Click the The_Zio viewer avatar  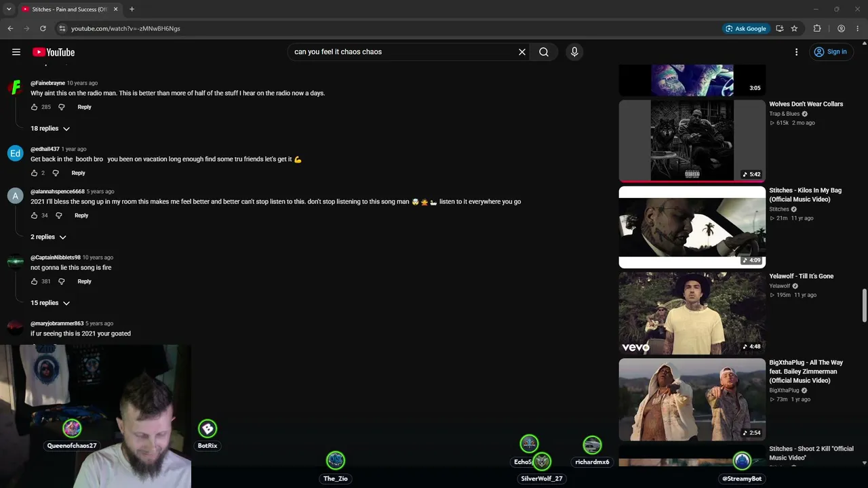pos(336,461)
